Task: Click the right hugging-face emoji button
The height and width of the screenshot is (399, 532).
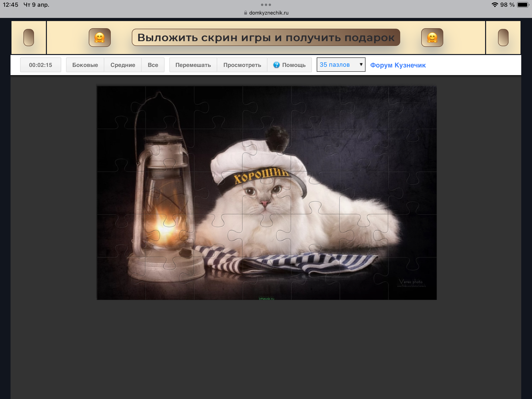Action: [x=432, y=38]
